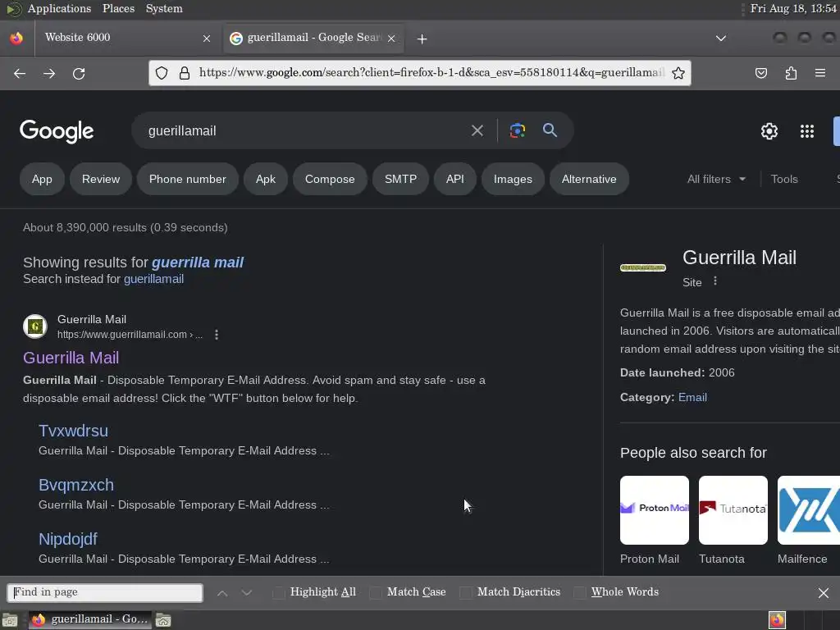The height and width of the screenshot is (630, 840).
Task: Close the find in page bar
Action: [x=824, y=592]
